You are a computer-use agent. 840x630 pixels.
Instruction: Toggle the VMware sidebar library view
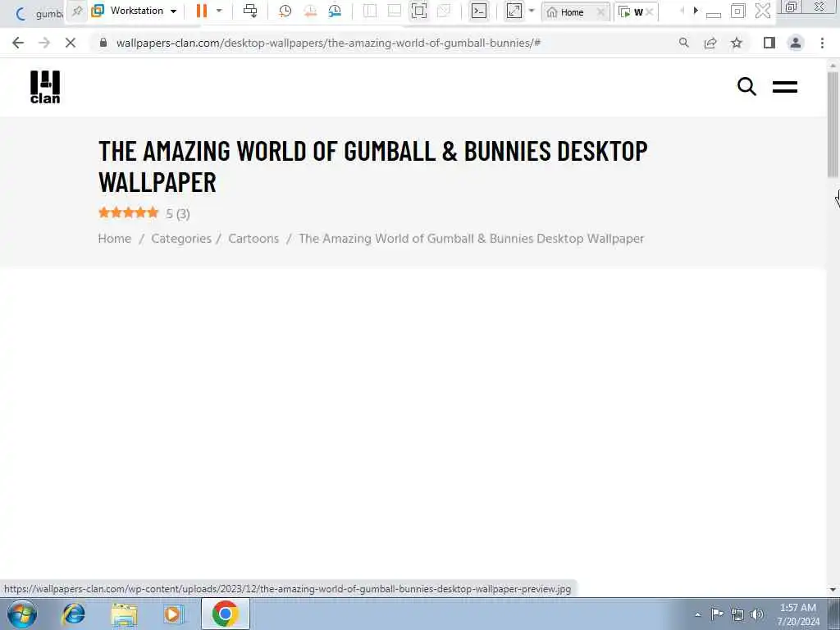[370, 11]
